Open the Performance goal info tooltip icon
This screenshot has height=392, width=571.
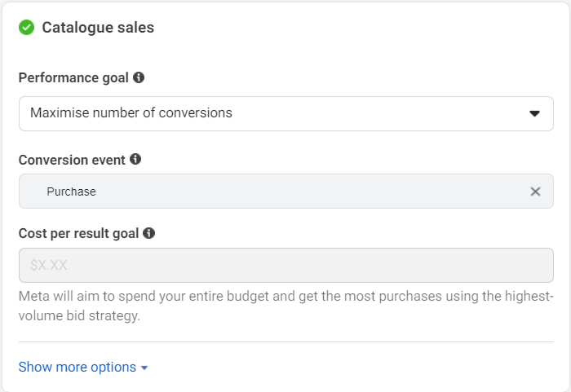click(139, 77)
